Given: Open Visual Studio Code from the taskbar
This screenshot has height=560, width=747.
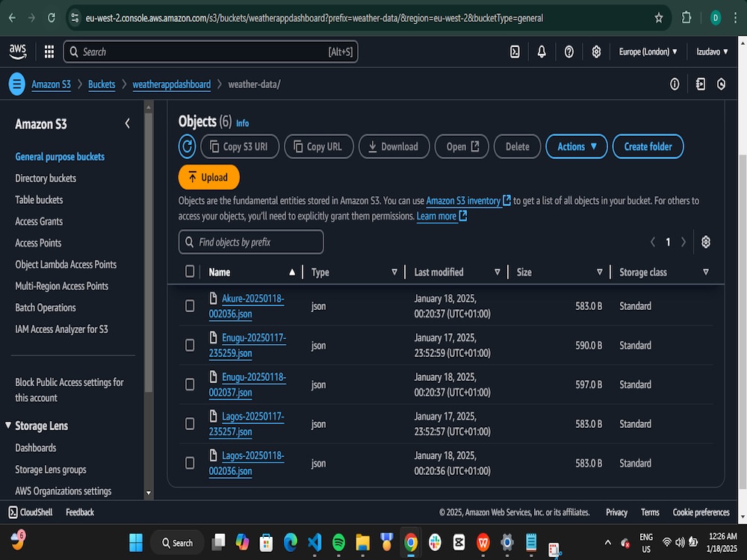Looking at the screenshot, I should (x=314, y=542).
